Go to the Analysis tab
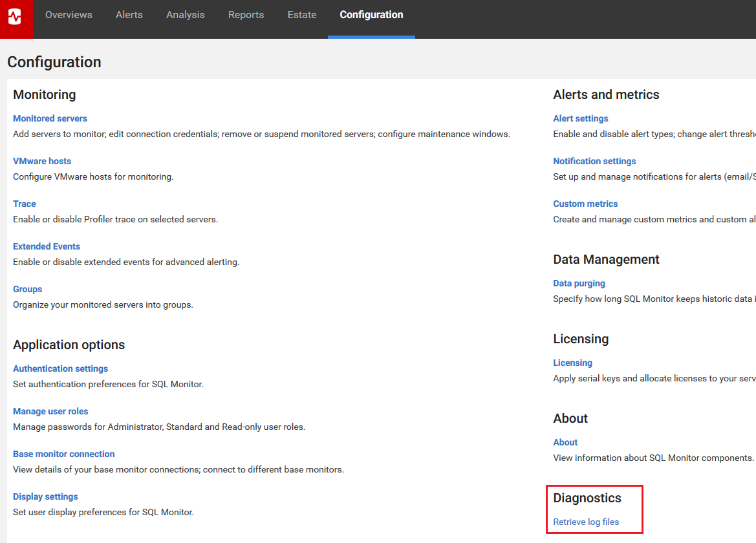The height and width of the screenshot is (543, 756). pos(185,15)
